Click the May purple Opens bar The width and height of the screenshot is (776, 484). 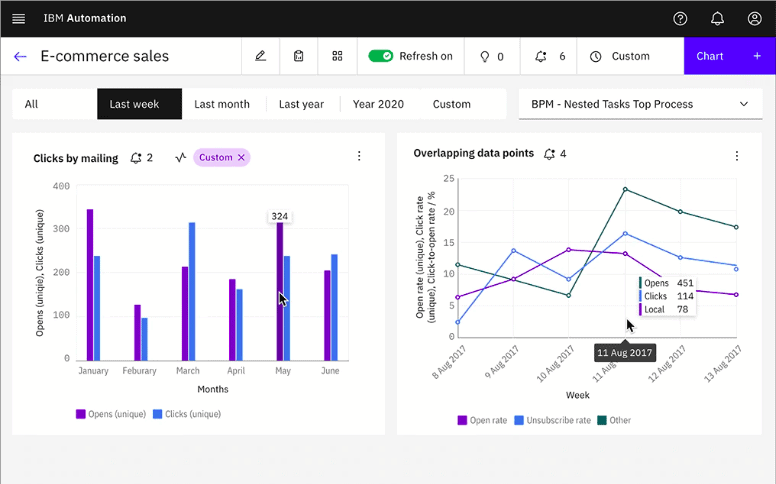pos(280,291)
